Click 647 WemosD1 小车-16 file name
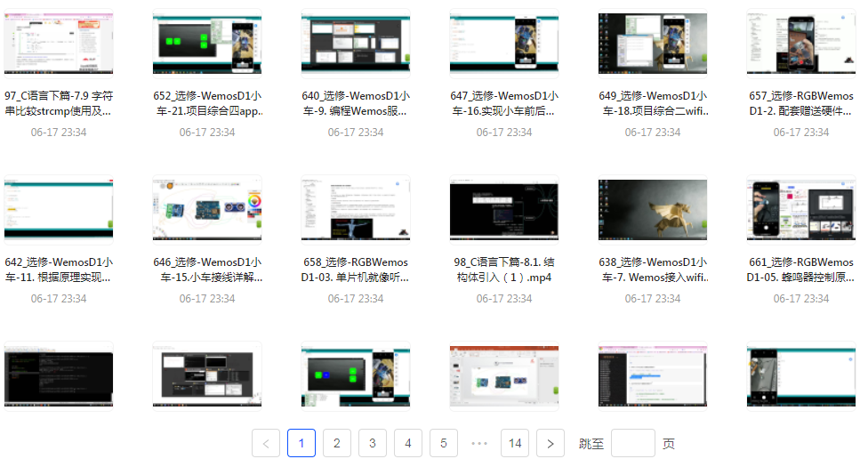The height and width of the screenshot is (459, 868). pos(504,104)
